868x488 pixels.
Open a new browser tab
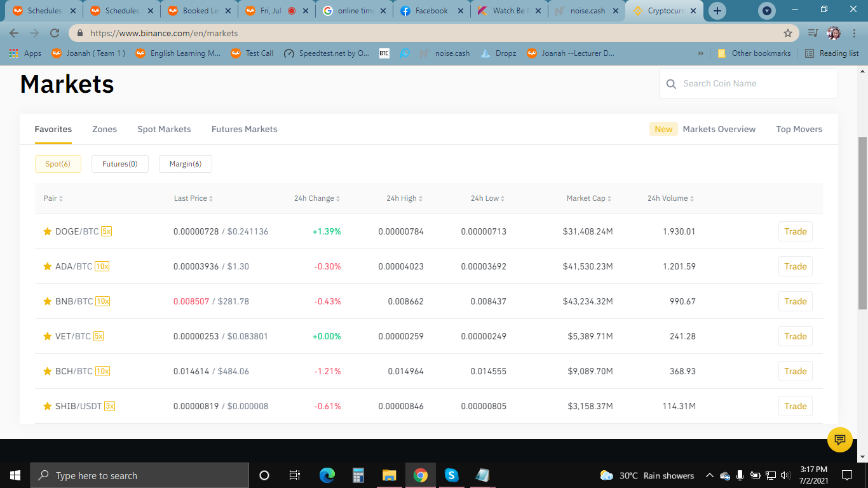pos(717,11)
